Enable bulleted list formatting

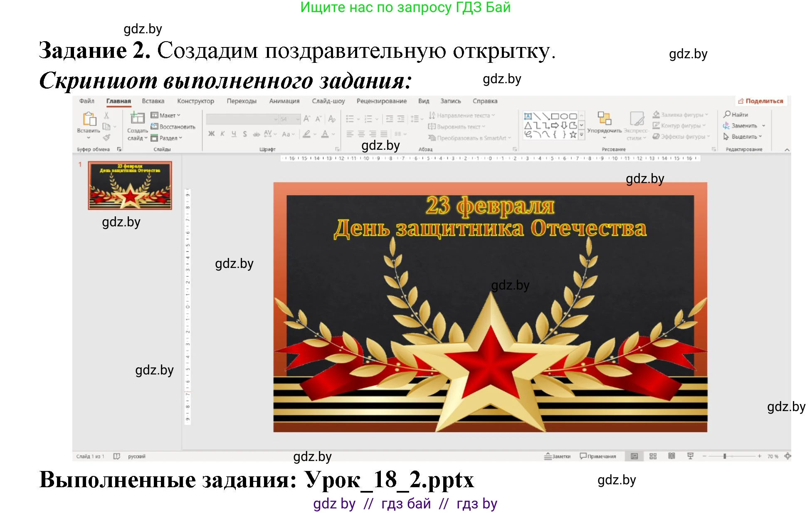[350, 118]
